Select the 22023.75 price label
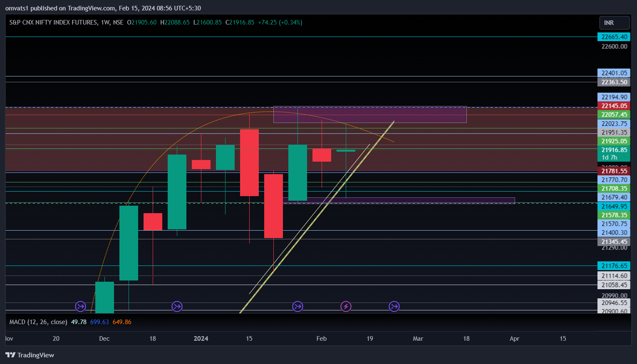This screenshot has height=364, width=637. click(x=614, y=124)
